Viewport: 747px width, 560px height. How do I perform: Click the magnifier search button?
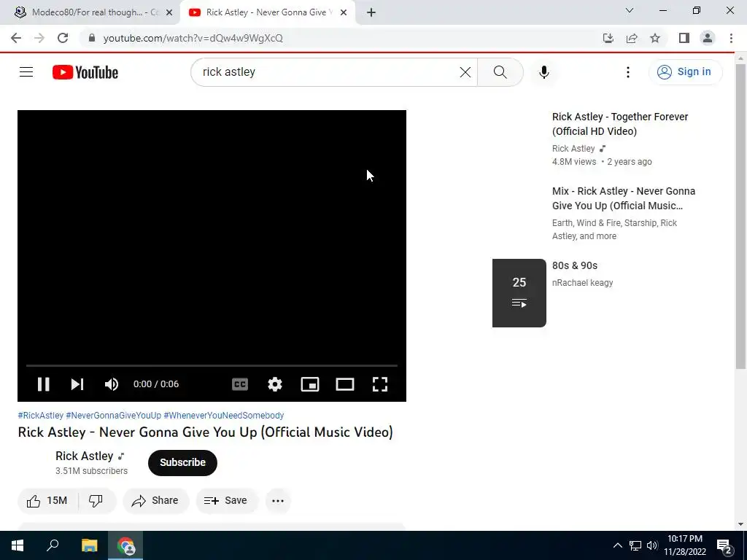(500, 72)
